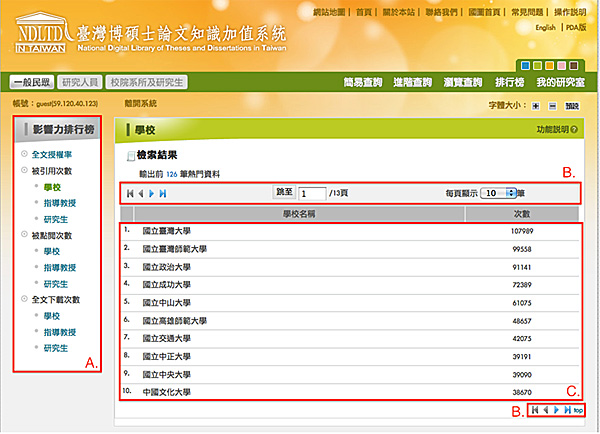Image resolution: width=600 pixels, height=434 pixels.
Task: Decrease font size with minus icon
Action: 551,105
